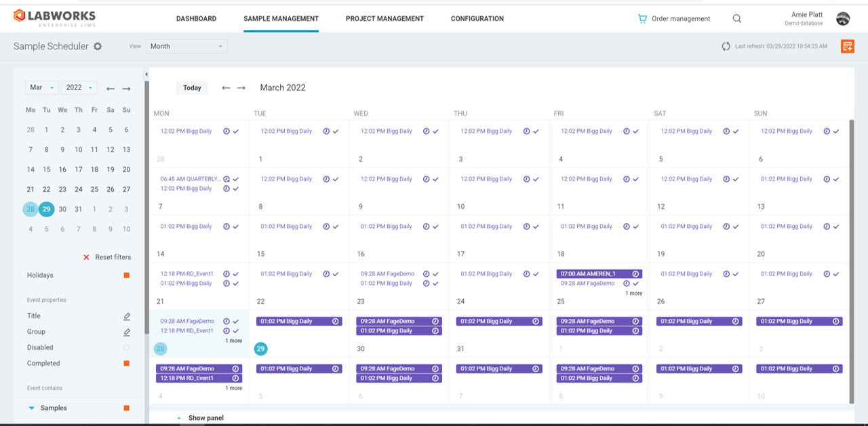Click the pencil edit icon next to Group
Image resolution: width=868 pixels, height=426 pixels.
click(x=127, y=332)
